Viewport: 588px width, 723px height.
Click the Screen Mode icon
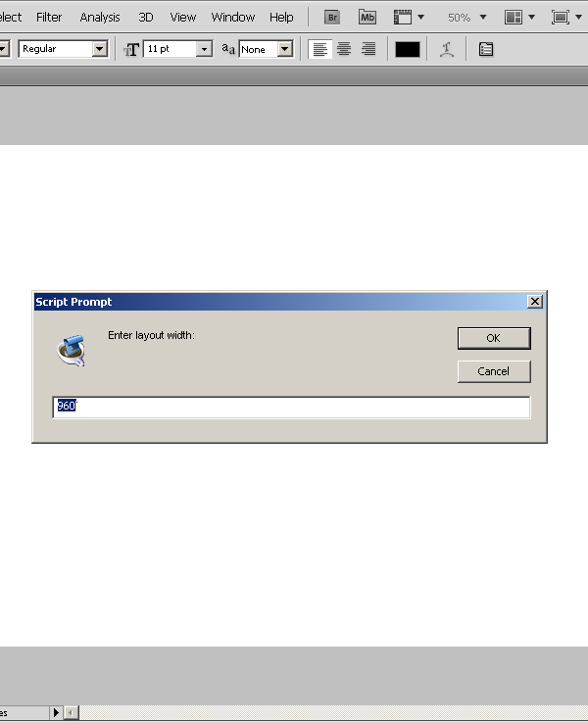(x=561, y=18)
